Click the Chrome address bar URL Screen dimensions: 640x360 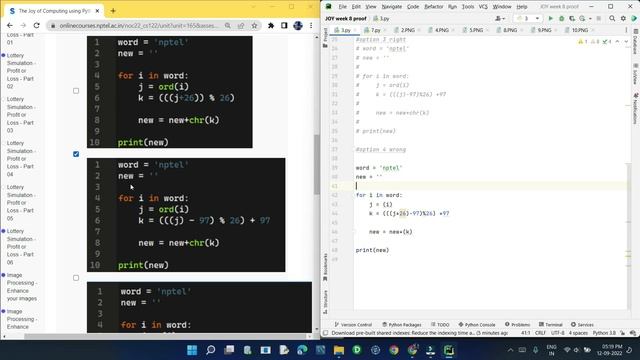139,25
